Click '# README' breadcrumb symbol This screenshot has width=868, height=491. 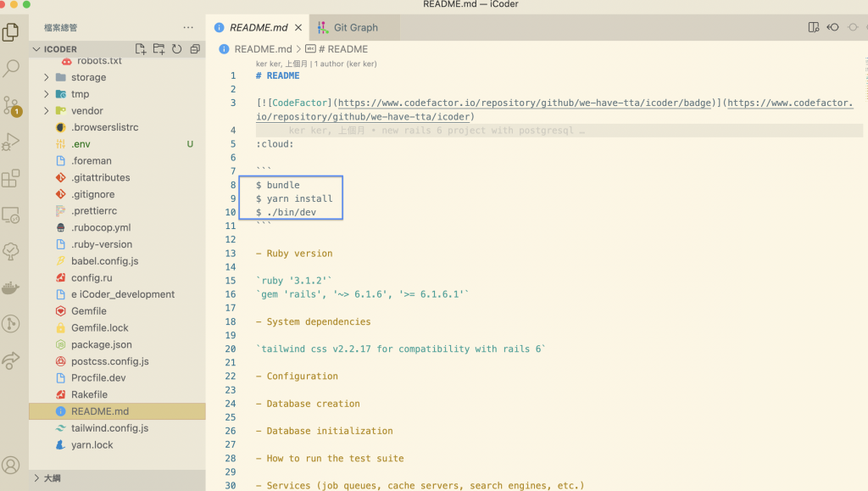(342, 49)
